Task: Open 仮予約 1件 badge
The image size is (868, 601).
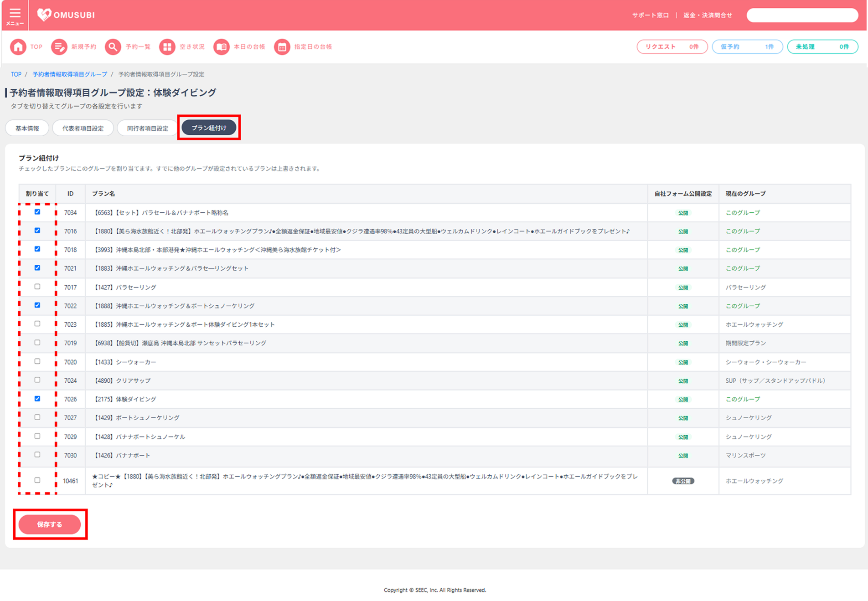Action: pos(747,47)
